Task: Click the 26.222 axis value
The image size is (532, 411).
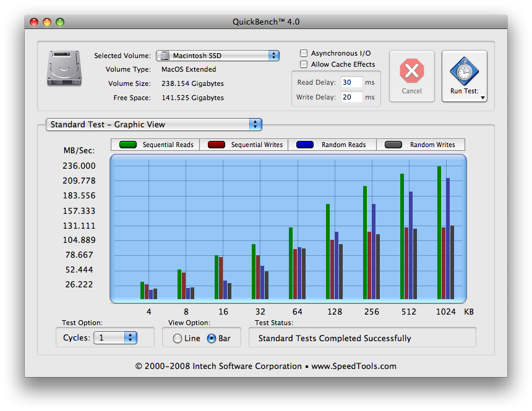Action: 79,284
